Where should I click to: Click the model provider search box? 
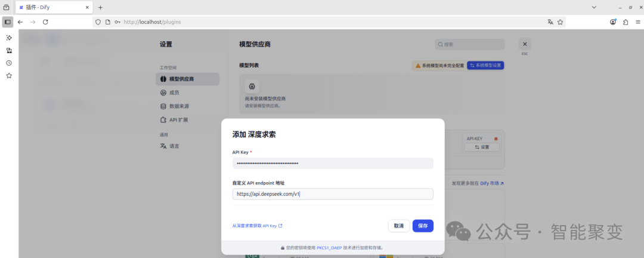pos(469,44)
